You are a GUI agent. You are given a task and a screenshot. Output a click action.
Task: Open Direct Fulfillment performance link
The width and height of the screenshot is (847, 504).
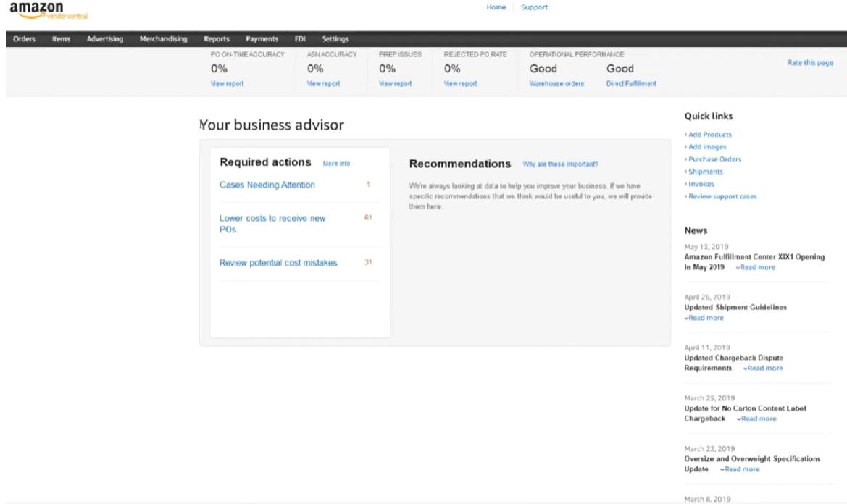(x=631, y=84)
